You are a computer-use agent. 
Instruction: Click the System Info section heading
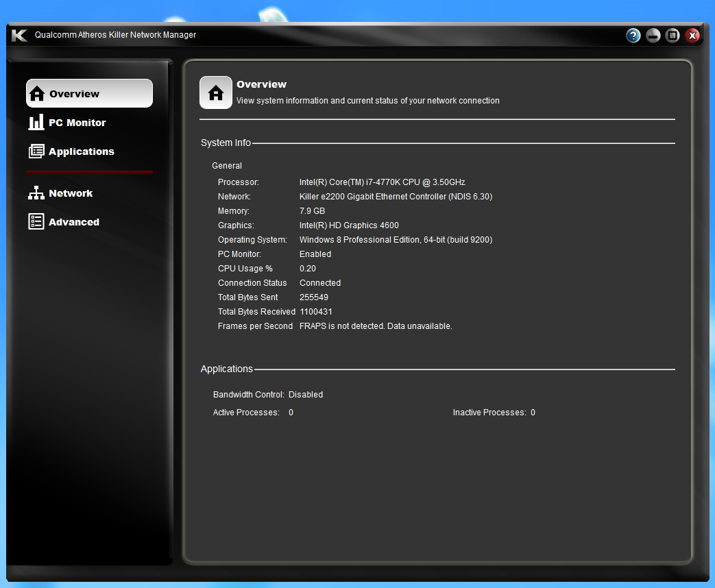(x=226, y=143)
